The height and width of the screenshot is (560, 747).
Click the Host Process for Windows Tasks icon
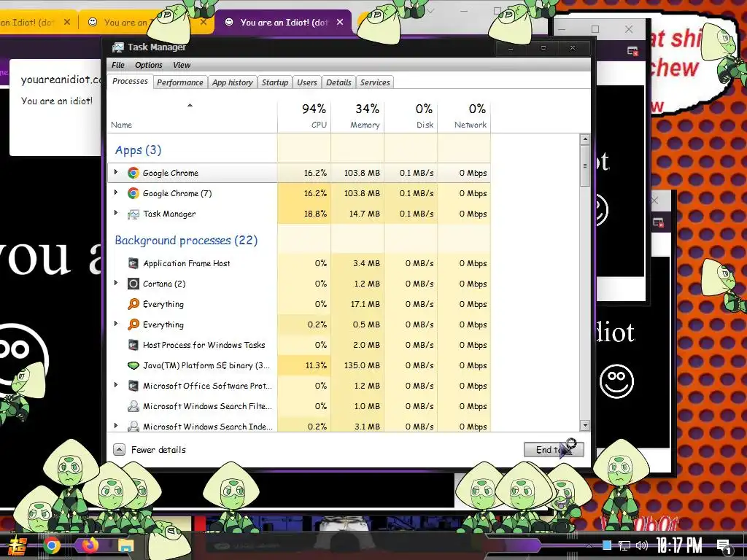click(x=133, y=345)
